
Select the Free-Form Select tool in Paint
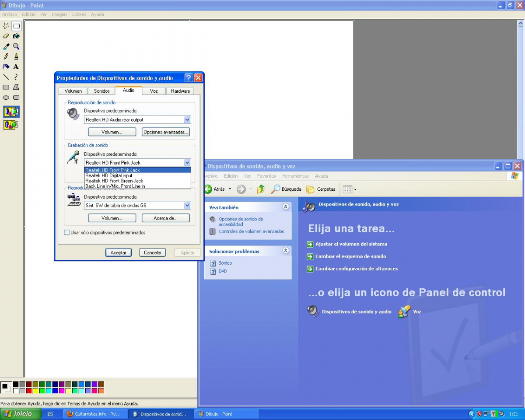click(6, 26)
